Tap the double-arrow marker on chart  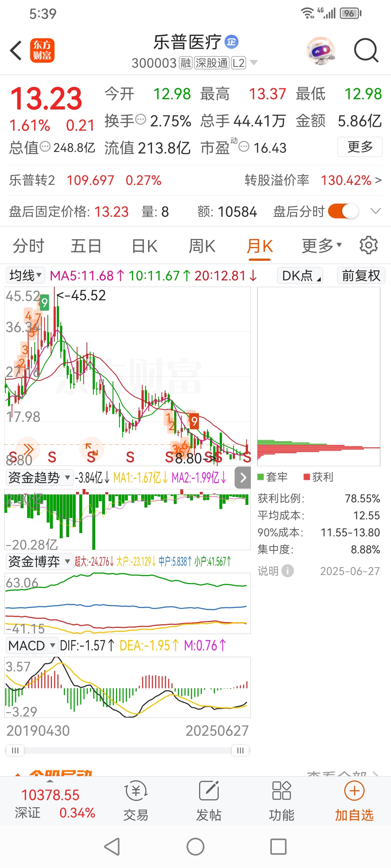coord(28,449)
